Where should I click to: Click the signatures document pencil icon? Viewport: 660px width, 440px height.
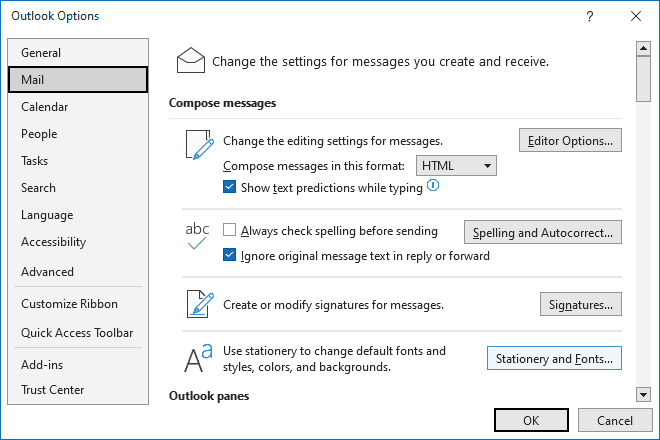point(200,304)
